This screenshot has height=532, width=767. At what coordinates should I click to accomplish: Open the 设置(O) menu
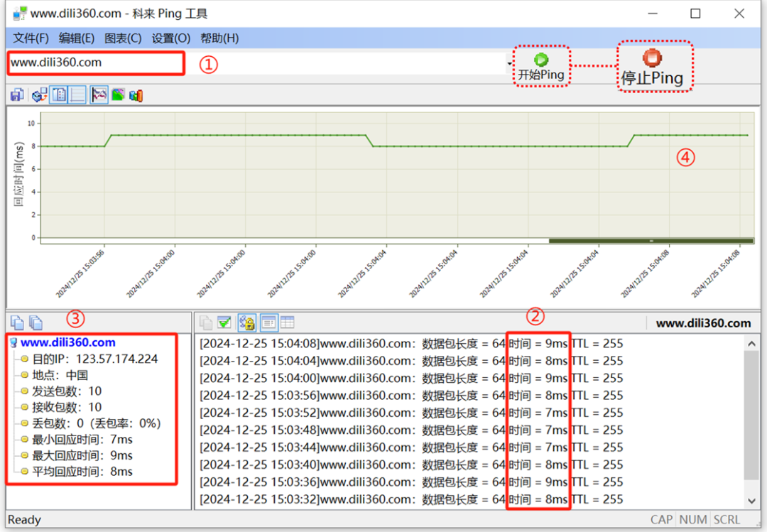(x=171, y=38)
